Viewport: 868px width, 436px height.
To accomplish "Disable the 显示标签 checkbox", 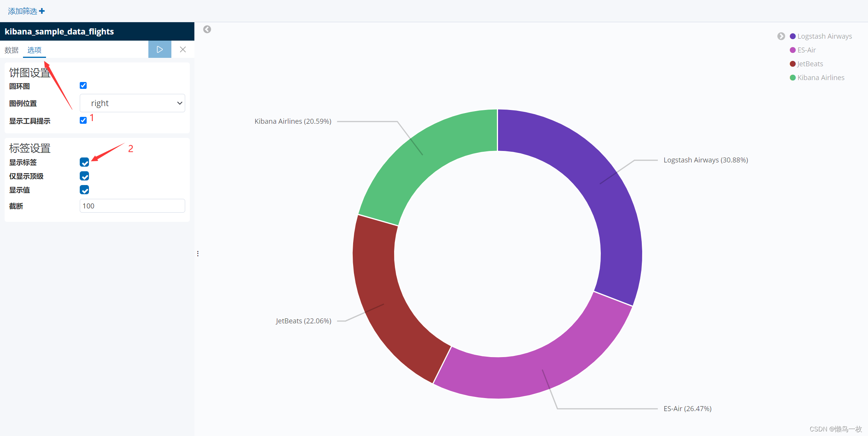I will [x=84, y=162].
